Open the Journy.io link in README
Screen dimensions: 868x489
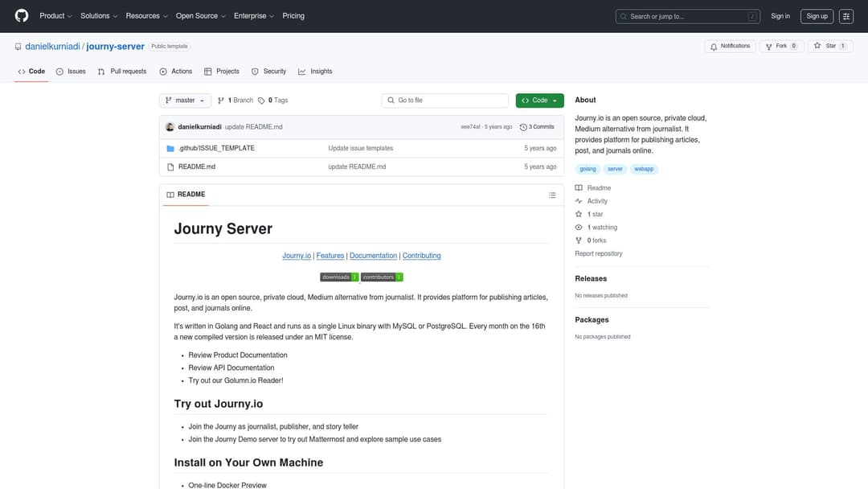(297, 256)
